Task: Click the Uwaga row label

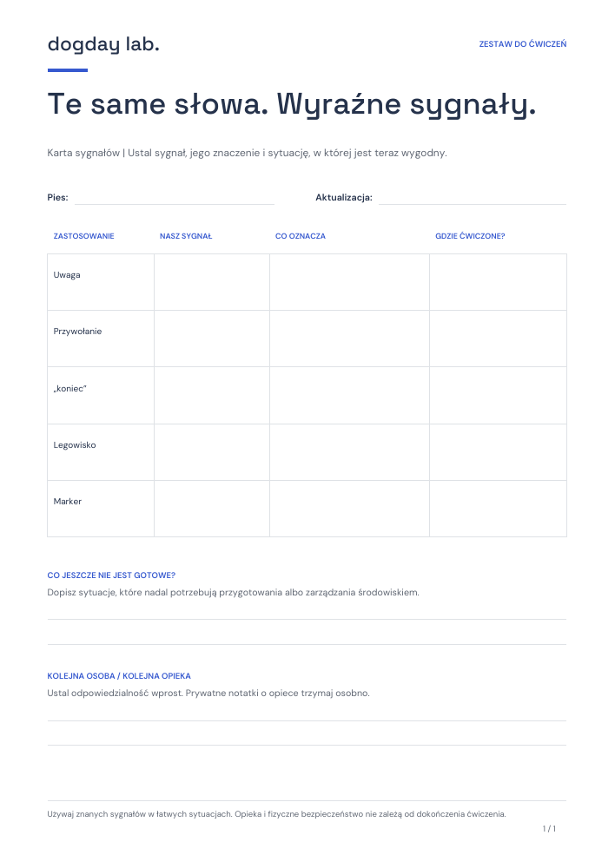Action: click(x=67, y=275)
